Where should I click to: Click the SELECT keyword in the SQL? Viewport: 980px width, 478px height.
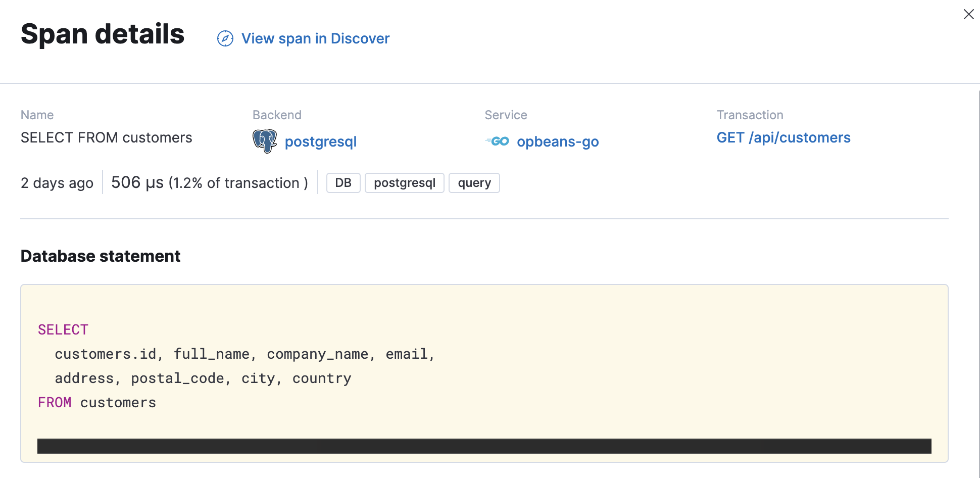pos(63,329)
